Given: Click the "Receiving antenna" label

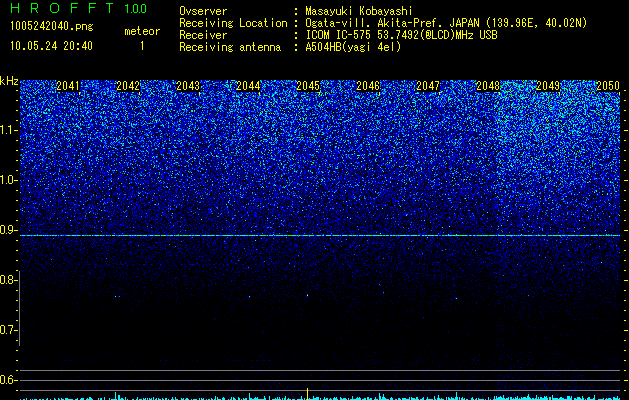Looking at the screenshot, I should [230, 47].
